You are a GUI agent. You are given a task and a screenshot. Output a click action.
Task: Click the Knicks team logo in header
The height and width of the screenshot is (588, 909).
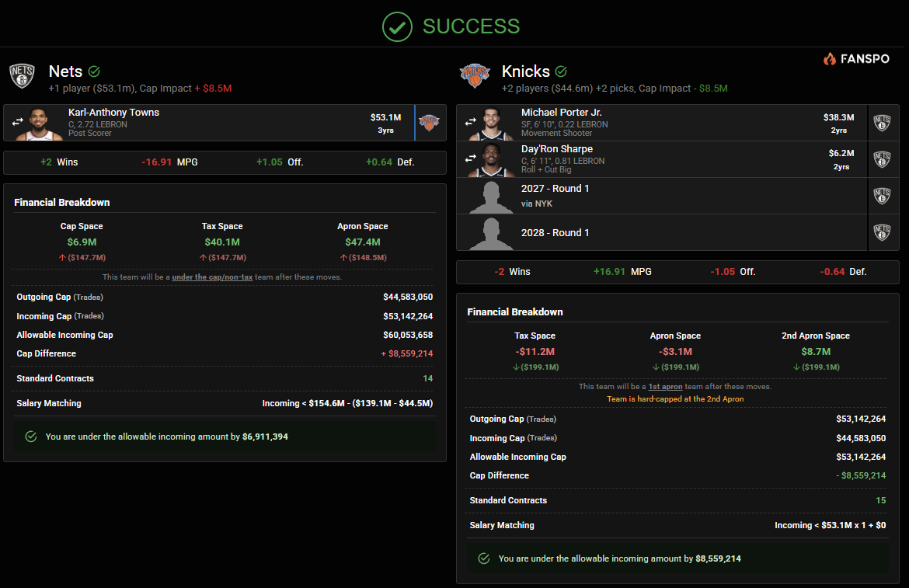point(475,75)
